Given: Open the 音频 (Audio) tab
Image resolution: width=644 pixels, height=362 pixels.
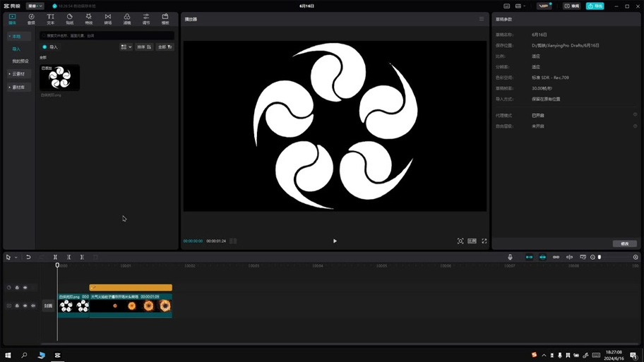Looking at the screenshot, I should coord(31,19).
